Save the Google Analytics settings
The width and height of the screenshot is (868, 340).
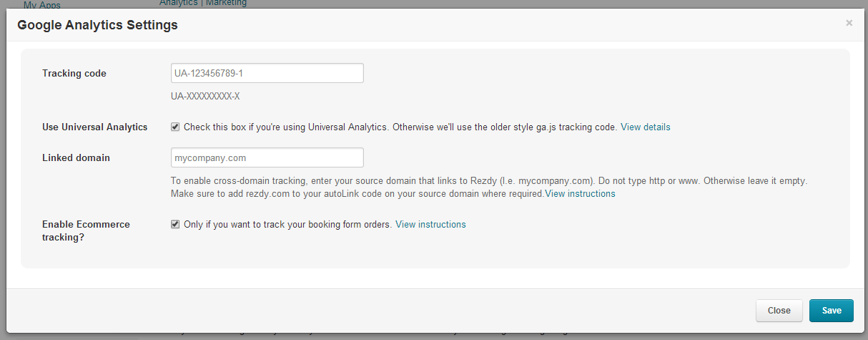pyautogui.click(x=832, y=311)
